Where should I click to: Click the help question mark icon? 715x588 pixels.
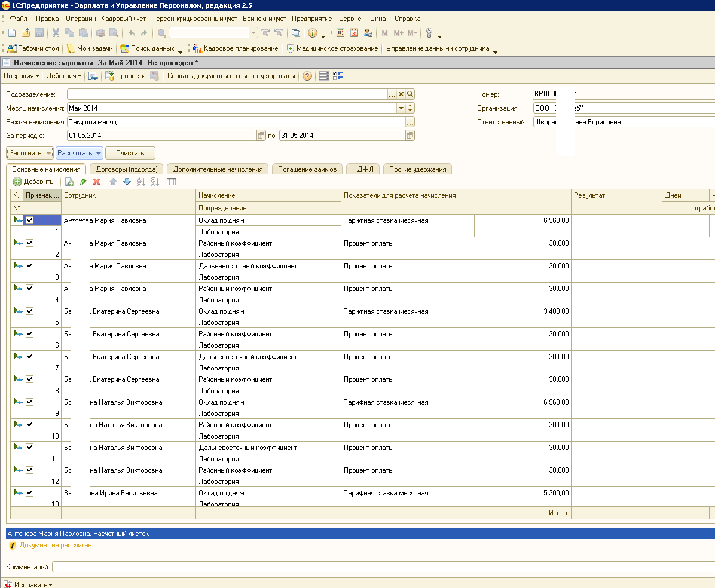pos(307,76)
